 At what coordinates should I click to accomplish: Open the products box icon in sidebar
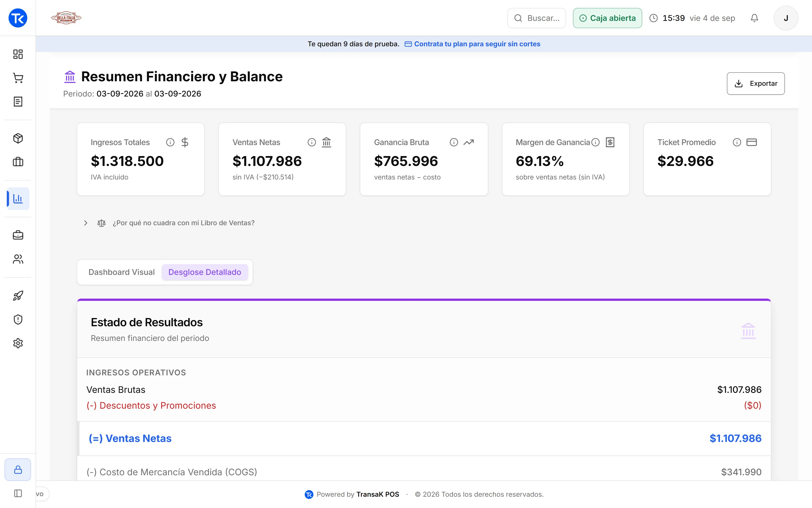(x=18, y=138)
